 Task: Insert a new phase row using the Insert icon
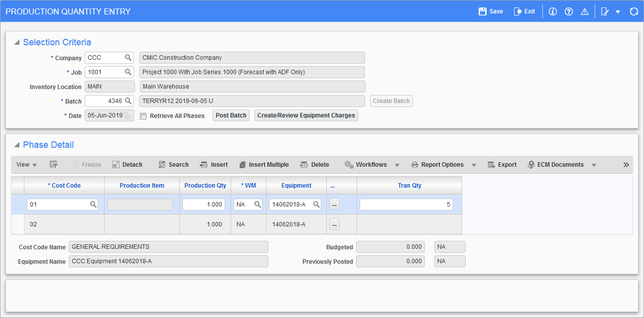click(213, 164)
